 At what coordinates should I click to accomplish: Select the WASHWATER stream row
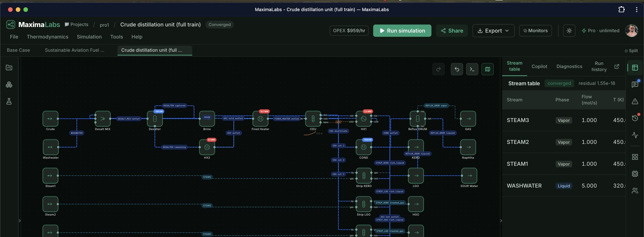pyautogui.click(x=564, y=186)
